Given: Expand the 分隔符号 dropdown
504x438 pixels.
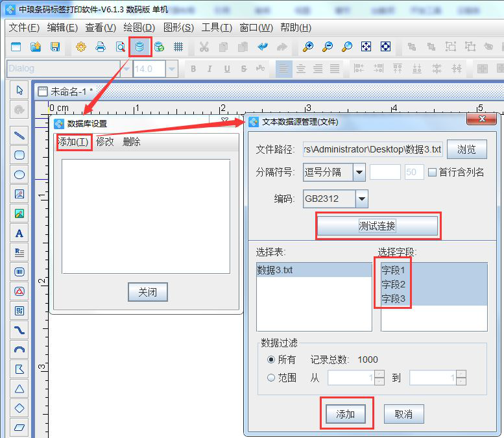Looking at the screenshot, I should pos(359,173).
